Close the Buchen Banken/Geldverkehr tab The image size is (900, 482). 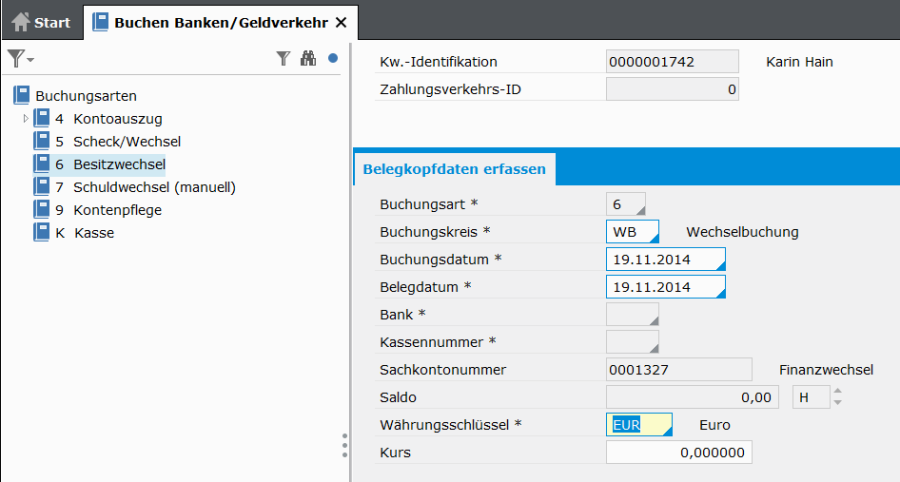[x=341, y=22]
